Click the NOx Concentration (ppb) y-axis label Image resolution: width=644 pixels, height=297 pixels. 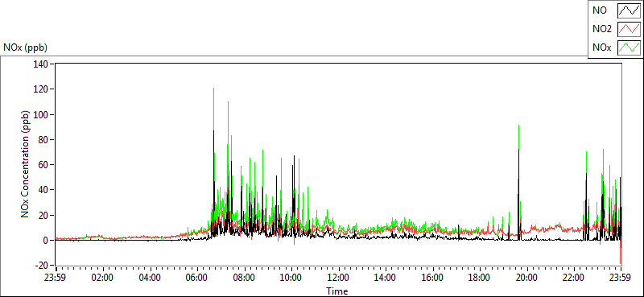(x=26, y=164)
